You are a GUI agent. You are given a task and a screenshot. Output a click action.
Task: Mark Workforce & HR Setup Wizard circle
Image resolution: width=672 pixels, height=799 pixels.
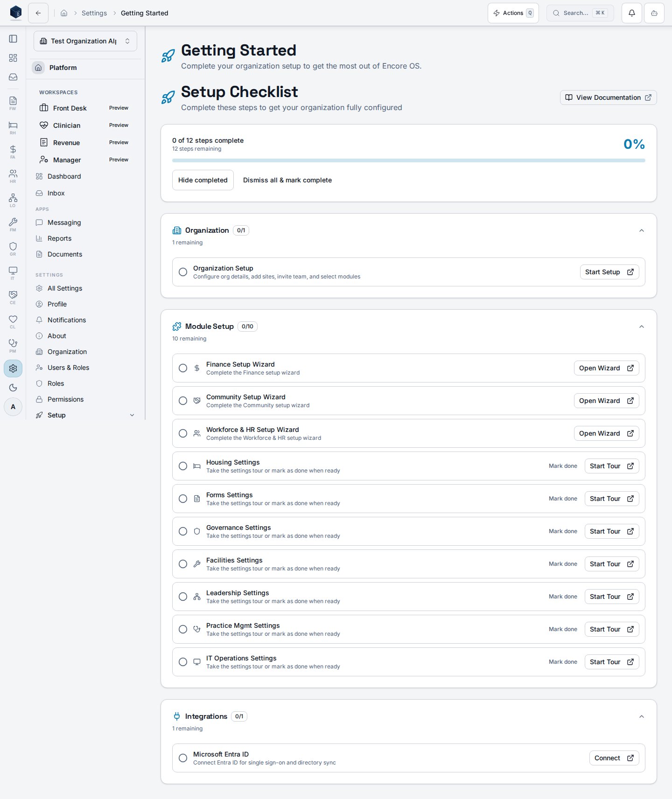pos(183,433)
